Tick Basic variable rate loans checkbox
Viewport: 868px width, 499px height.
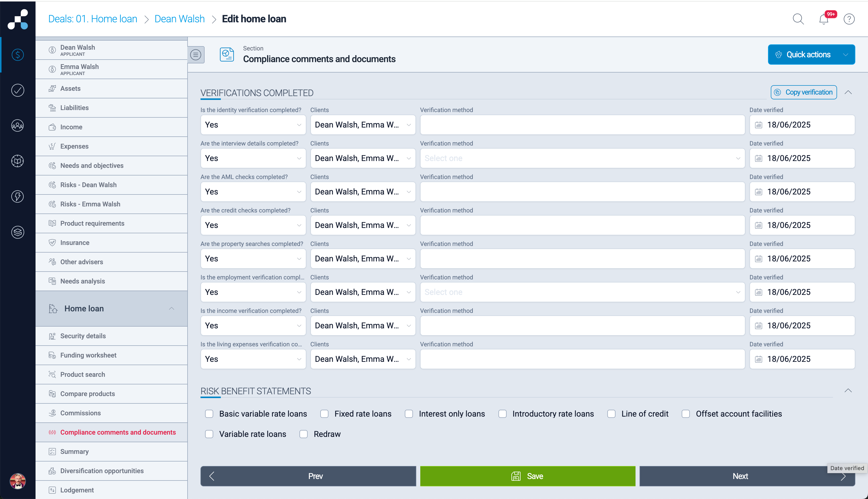tap(209, 414)
